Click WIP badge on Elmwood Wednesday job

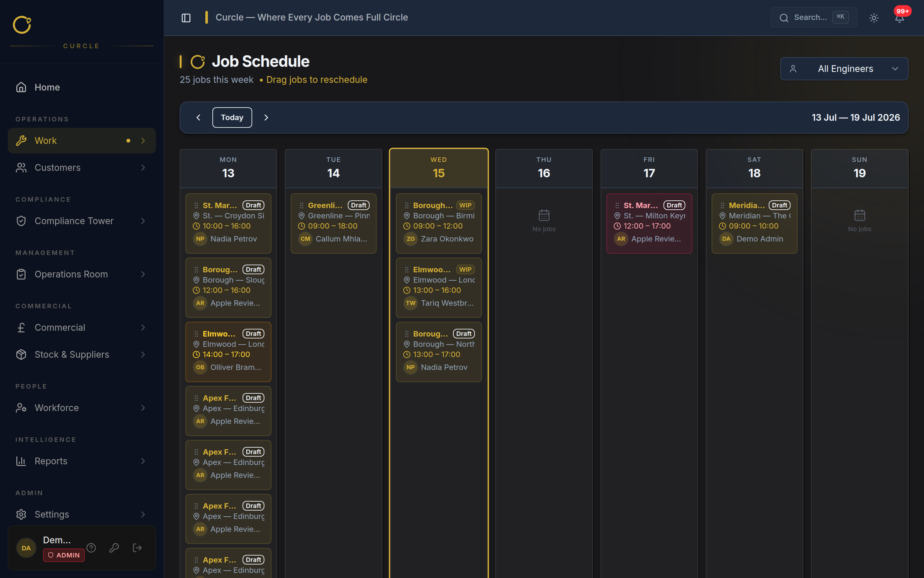pyautogui.click(x=465, y=269)
